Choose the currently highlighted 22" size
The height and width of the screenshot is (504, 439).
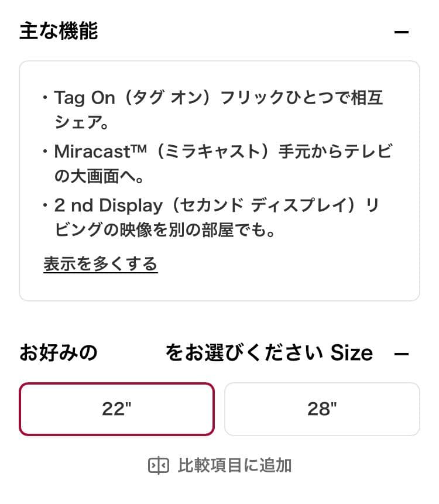(117, 409)
